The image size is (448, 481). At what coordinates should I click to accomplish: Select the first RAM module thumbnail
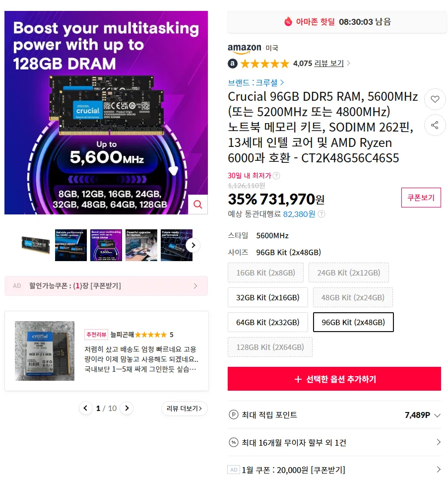point(36,245)
